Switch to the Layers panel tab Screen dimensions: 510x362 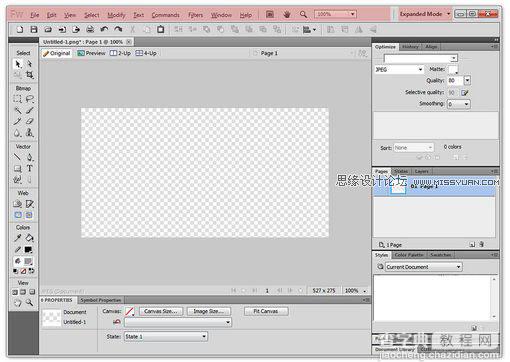[x=421, y=171]
